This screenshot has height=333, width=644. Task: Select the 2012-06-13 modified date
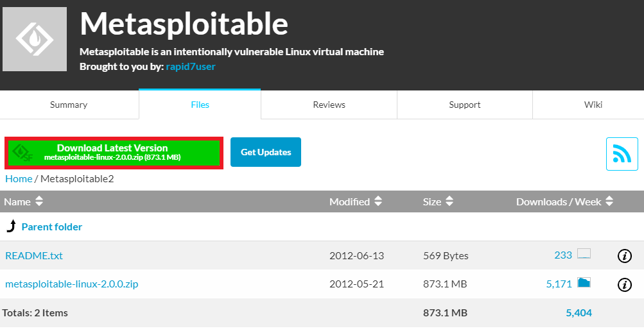point(356,256)
